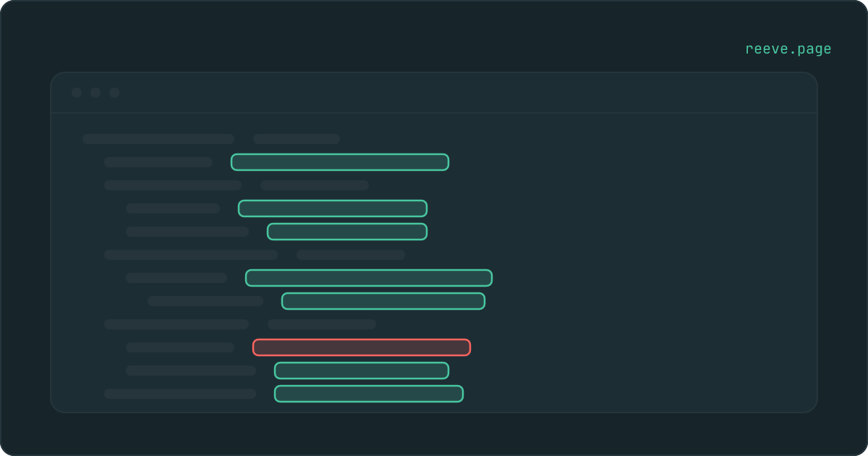Click the reeve.page text label
The height and width of the screenshot is (456, 868).
[x=788, y=49]
